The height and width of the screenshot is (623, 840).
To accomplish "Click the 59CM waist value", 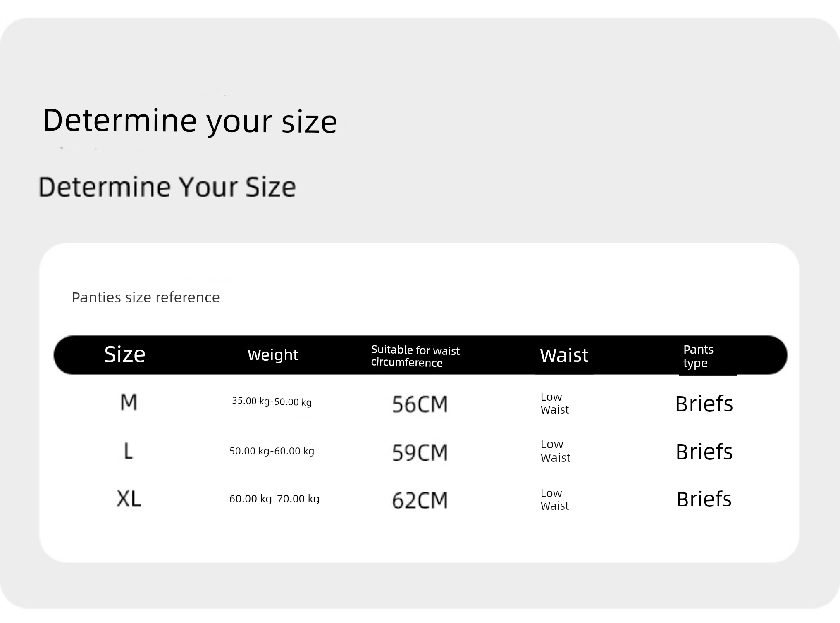I will 420,452.
